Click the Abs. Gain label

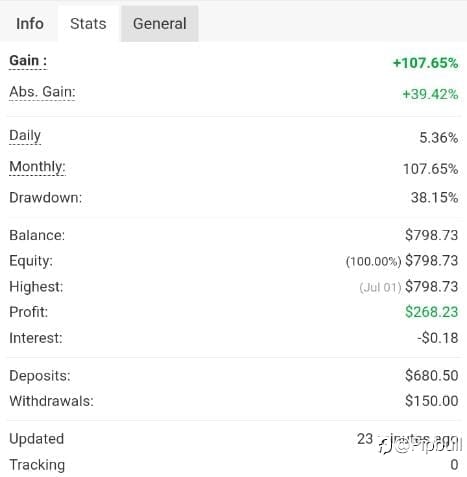[42, 92]
